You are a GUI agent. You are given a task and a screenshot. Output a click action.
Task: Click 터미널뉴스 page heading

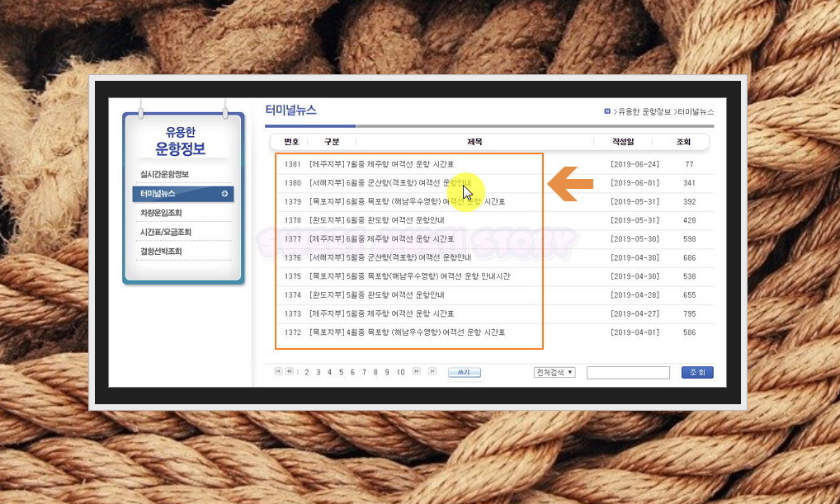tap(291, 111)
